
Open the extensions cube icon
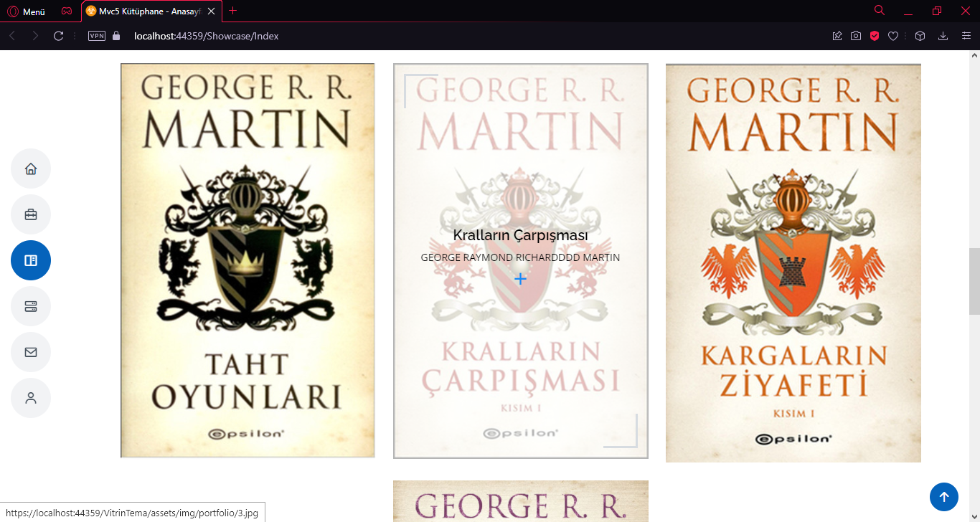tap(920, 36)
